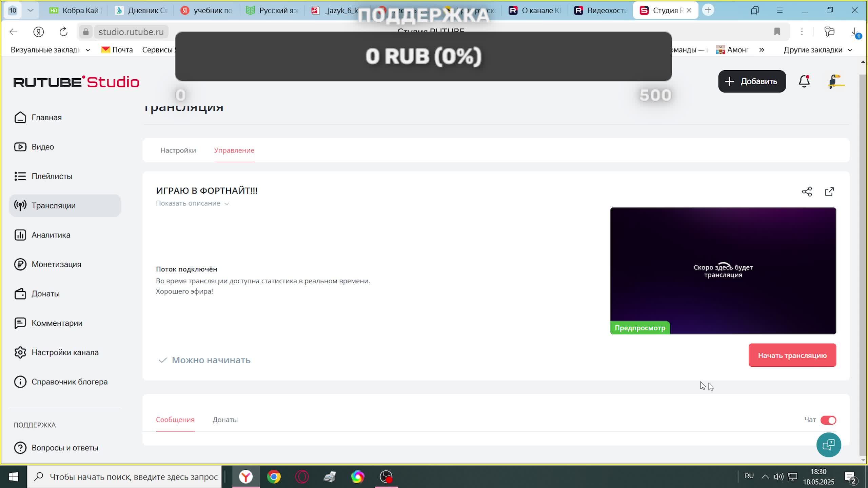This screenshot has width=868, height=488.
Task: Toggle the Чат switch off
Action: point(828,420)
